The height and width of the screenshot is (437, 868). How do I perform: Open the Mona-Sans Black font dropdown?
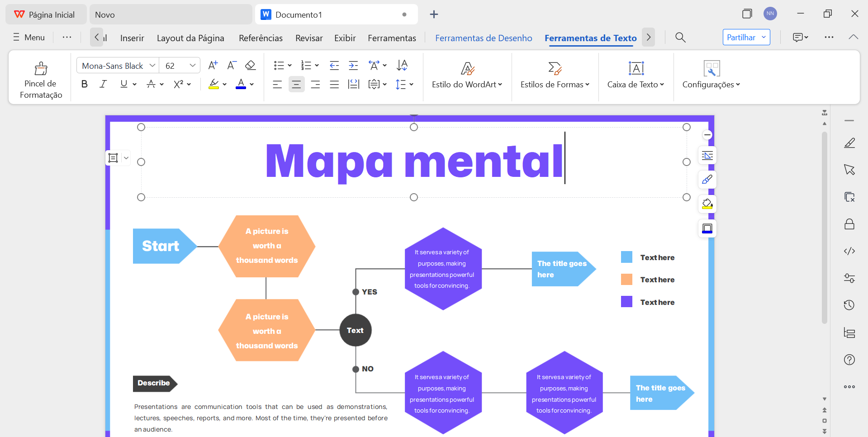(152, 66)
